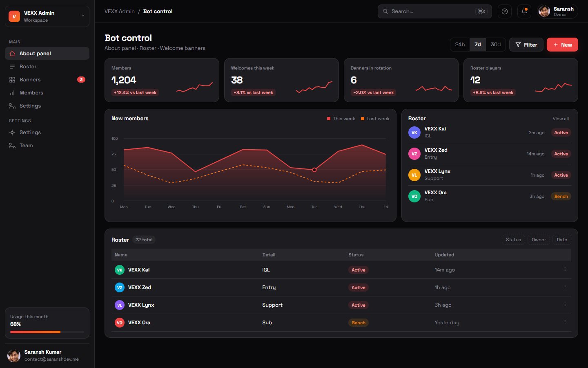Toggle the Status filter chip
Viewport: 588px width, 368px height.
(x=513, y=240)
